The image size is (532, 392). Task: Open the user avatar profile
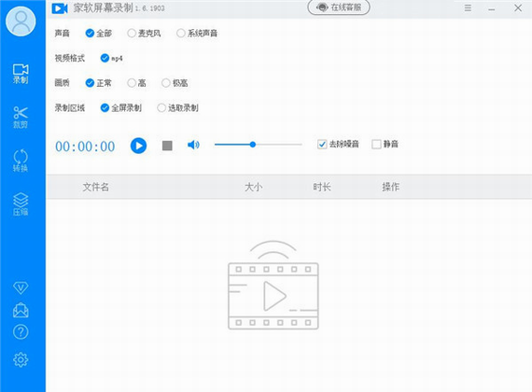pos(21,21)
